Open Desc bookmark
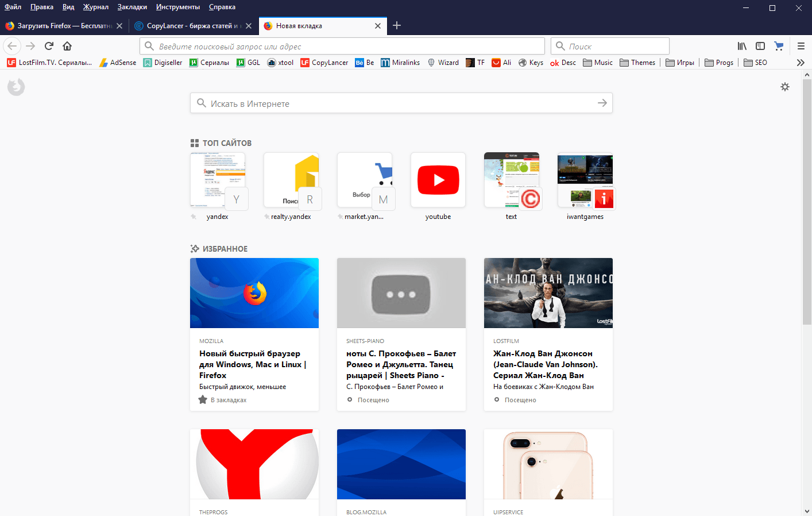812x516 pixels. (563, 63)
